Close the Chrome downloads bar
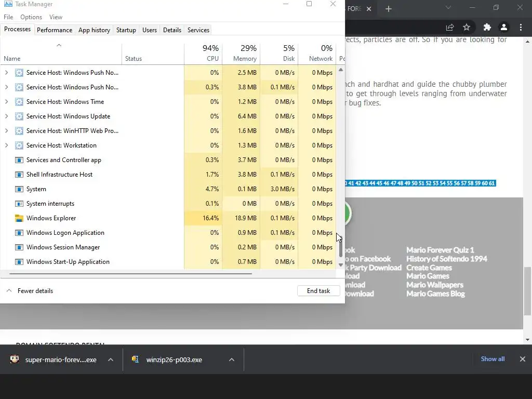Screen dimensions: 532x399 click(x=523, y=359)
